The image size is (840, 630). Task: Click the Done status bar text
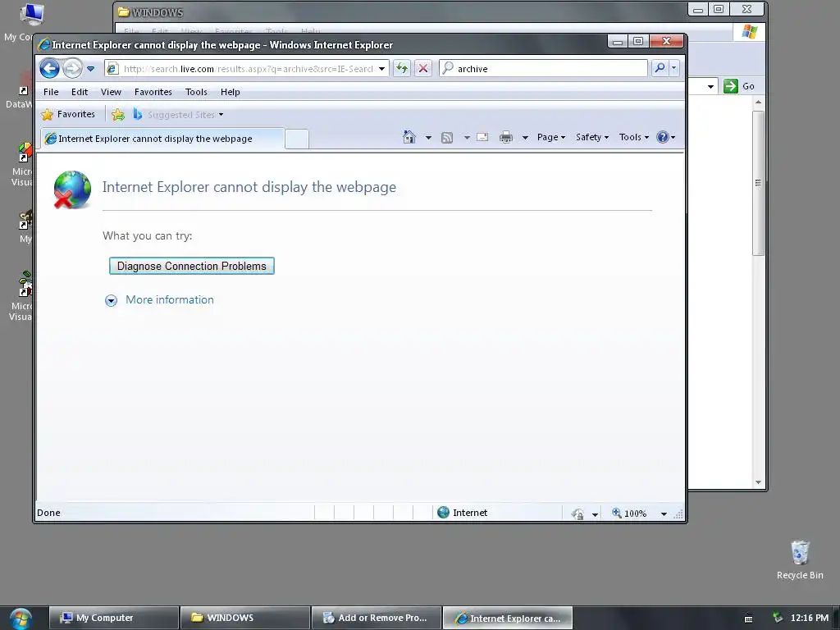click(48, 513)
